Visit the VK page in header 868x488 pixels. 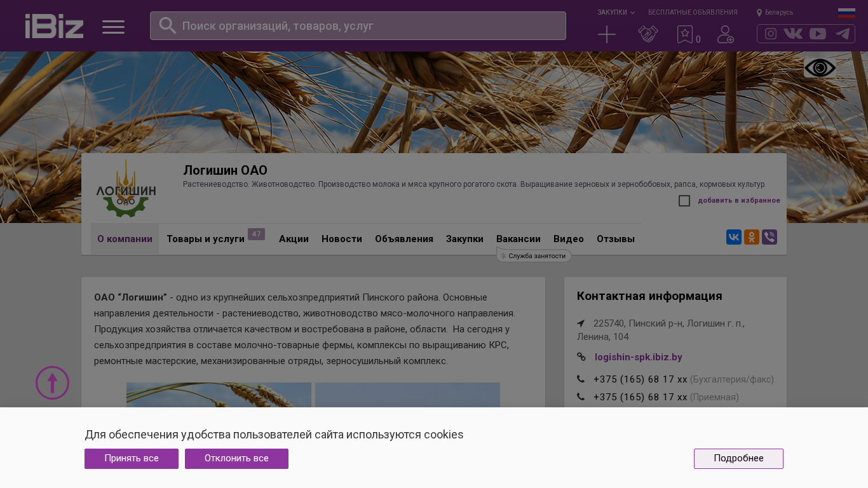[x=793, y=34]
